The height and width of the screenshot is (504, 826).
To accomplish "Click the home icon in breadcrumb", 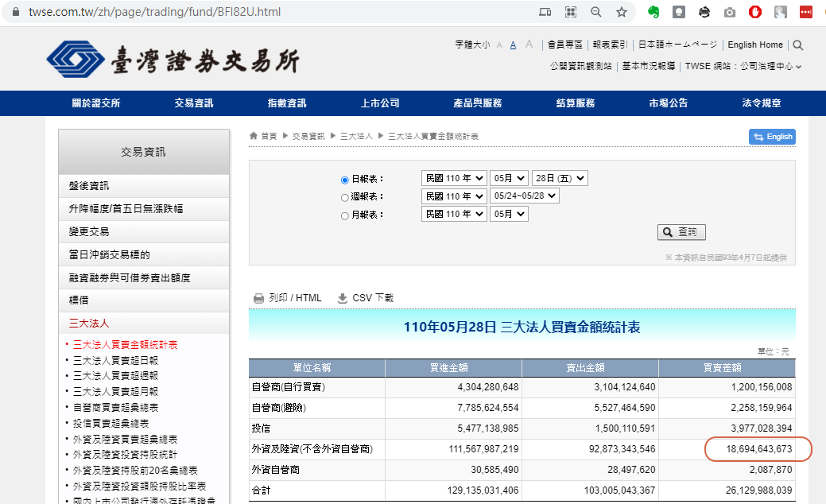I will 254,137.
